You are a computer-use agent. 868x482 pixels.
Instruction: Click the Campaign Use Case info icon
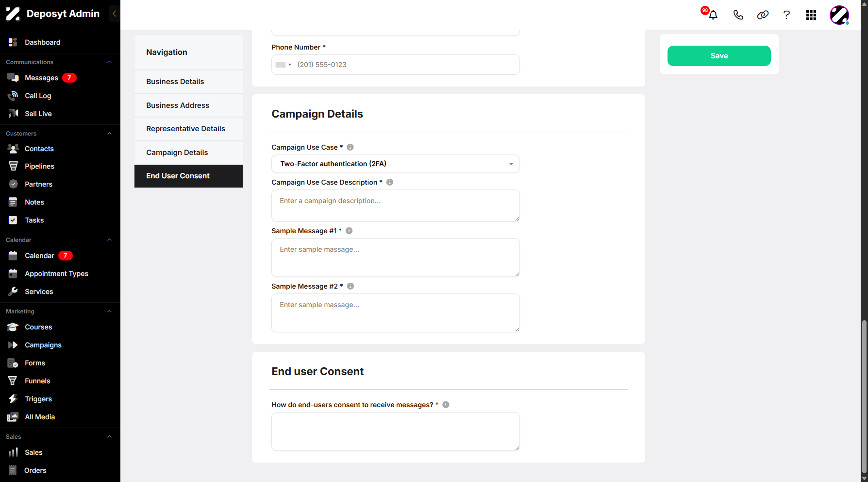(350, 147)
